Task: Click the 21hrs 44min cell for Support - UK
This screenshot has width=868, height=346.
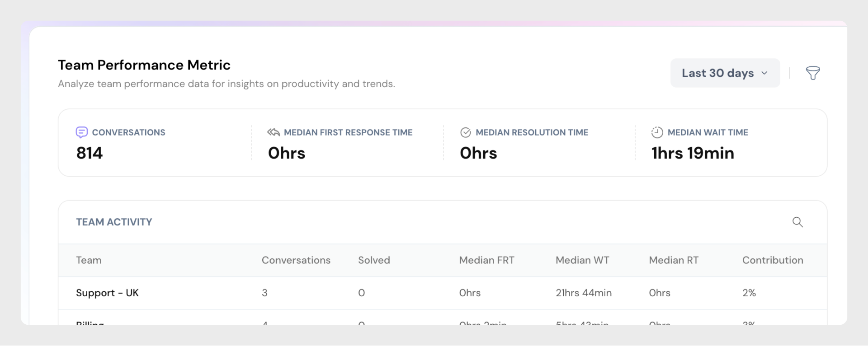Action: (584, 293)
